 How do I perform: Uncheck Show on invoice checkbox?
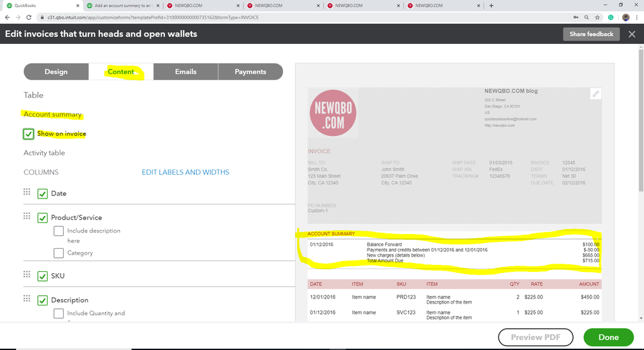pyautogui.click(x=28, y=134)
